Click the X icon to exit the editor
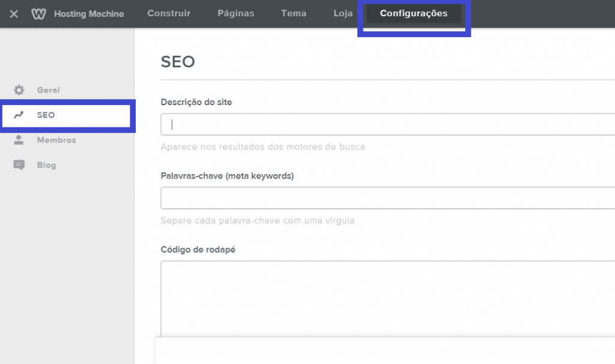Viewport: 615px width, 364px height. pyautogui.click(x=13, y=14)
